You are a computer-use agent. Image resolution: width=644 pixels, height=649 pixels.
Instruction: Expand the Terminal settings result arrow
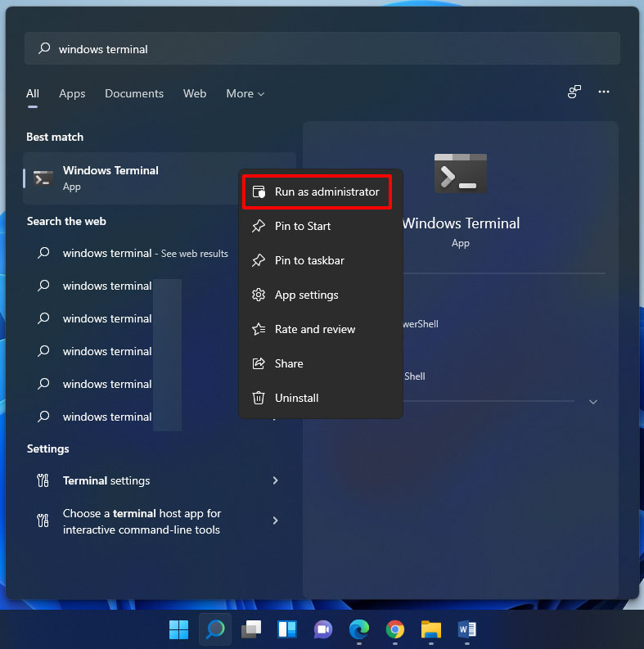point(275,480)
